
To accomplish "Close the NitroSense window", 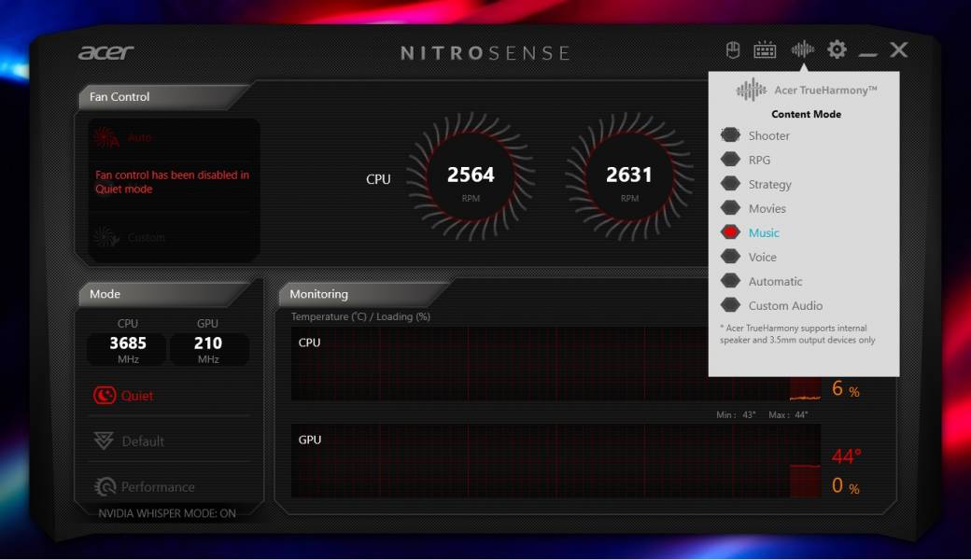I will coord(898,49).
